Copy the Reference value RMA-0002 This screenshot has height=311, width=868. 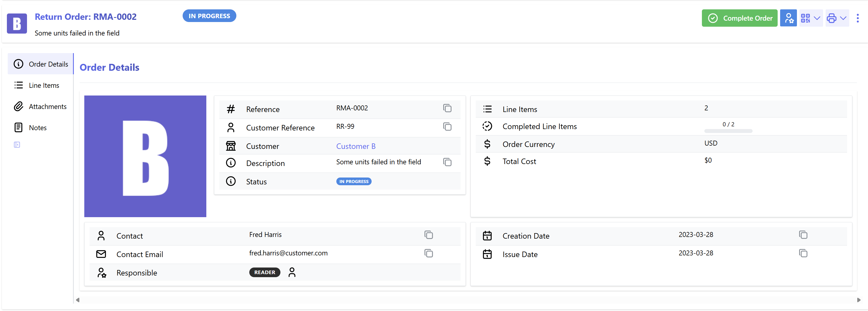(x=447, y=108)
